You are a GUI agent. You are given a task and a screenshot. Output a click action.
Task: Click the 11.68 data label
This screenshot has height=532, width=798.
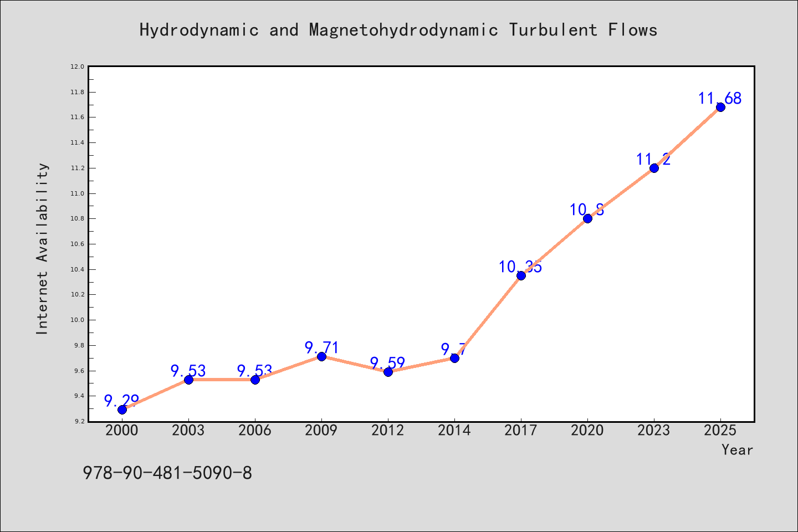[720, 98]
